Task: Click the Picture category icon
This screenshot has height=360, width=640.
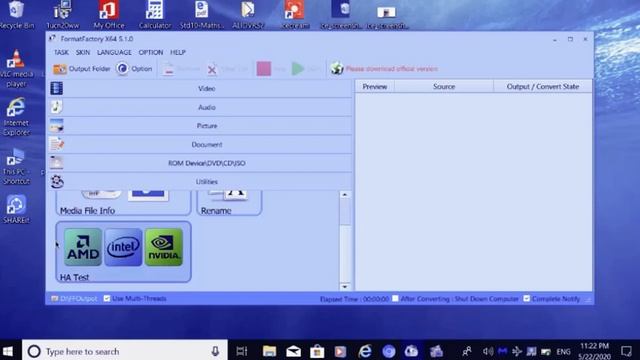Action: 56,126
